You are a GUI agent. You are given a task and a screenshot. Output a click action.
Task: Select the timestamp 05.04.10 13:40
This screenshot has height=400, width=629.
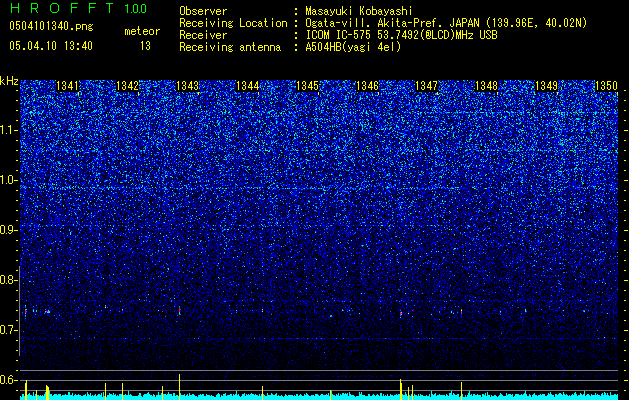[x=51, y=46]
